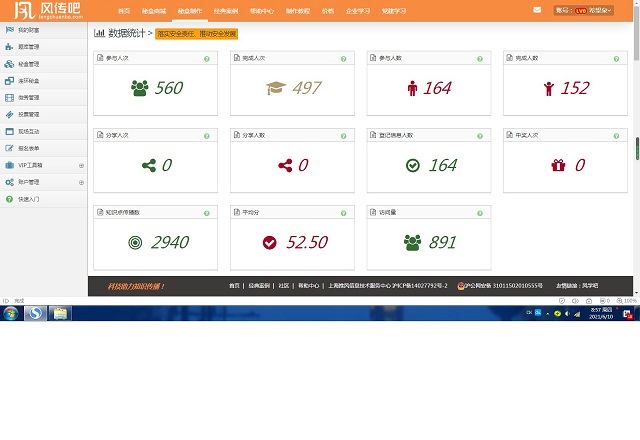Open Sogou browser from the taskbar
Image resolution: width=640 pixels, height=440 pixels.
coord(35,313)
